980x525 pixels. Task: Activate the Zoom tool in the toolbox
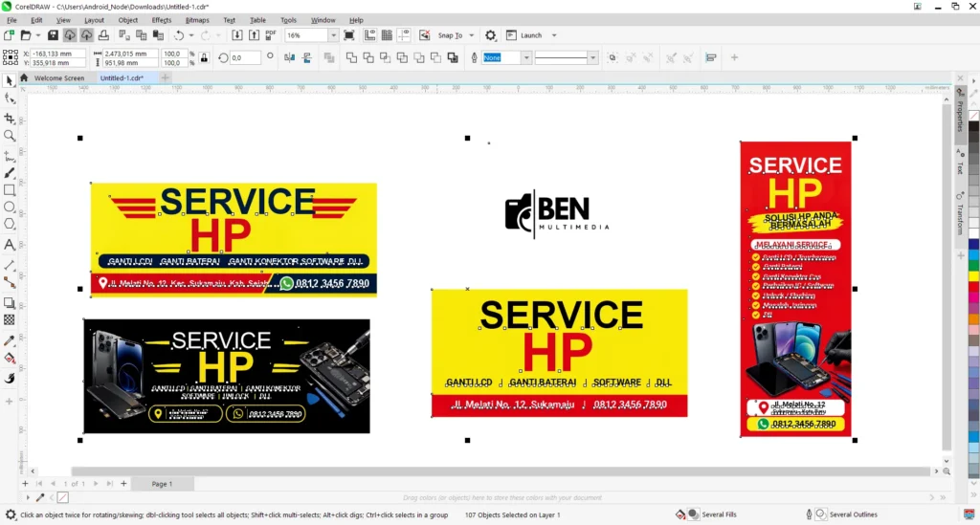coord(10,136)
